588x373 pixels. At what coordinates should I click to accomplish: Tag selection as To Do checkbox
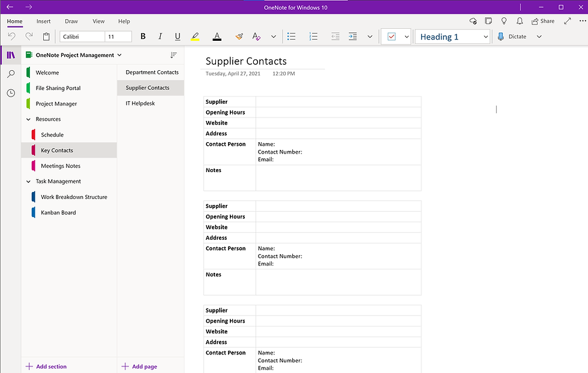coord(391,37)
